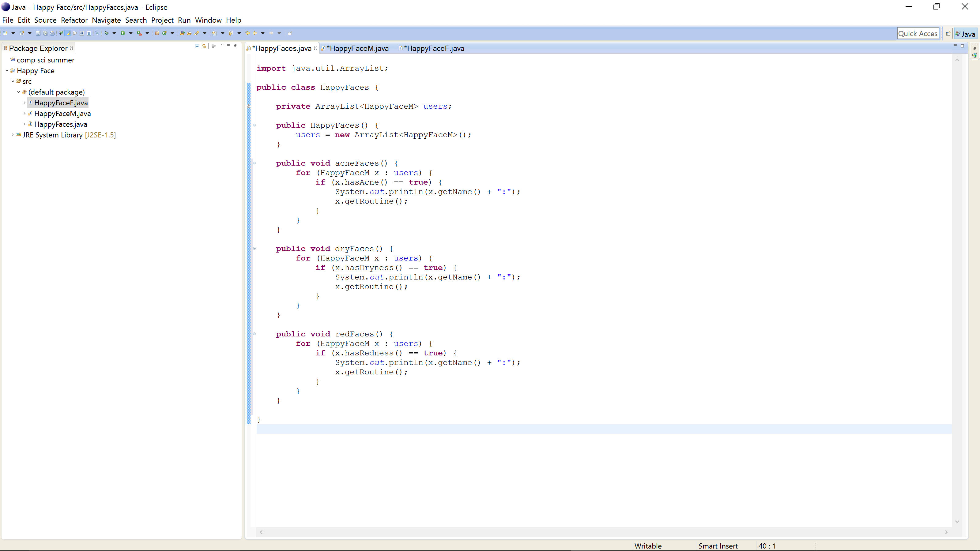The width and height of the screenshot is (980, 551).
Task: Click the editor's horizontal scrollbar
Action: [x=603, y=532]
